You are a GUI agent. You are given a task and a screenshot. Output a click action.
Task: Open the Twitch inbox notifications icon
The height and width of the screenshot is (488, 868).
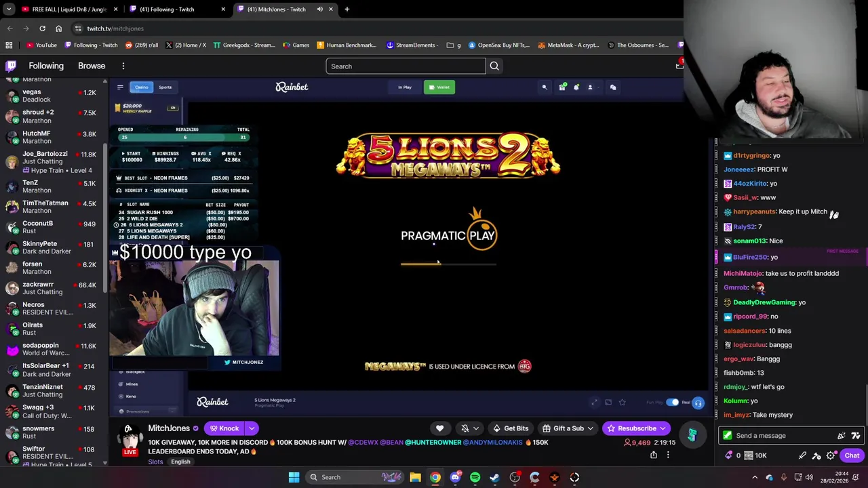pos(679,65)
